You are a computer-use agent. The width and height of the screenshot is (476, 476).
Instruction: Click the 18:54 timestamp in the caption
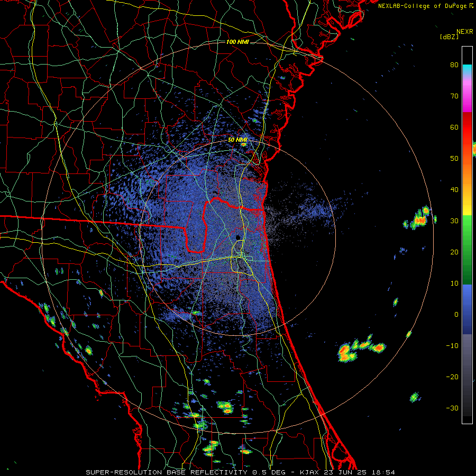pyautogui.click(x=385, y=472)
